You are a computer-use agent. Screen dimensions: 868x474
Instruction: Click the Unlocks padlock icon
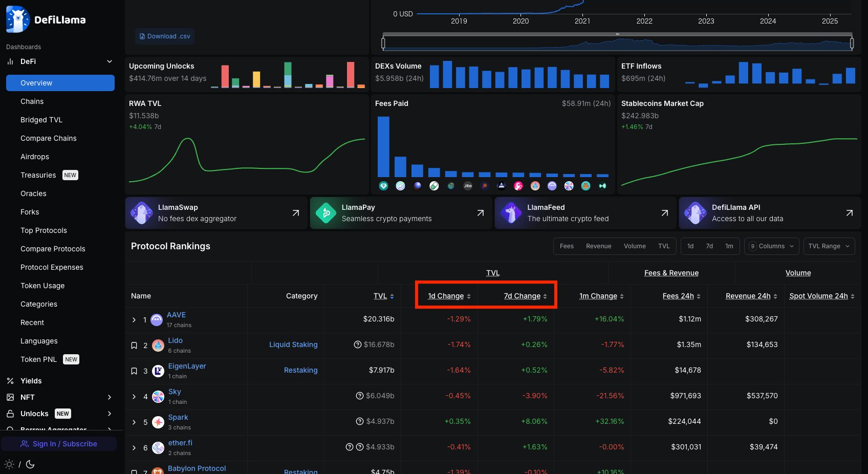10,414
